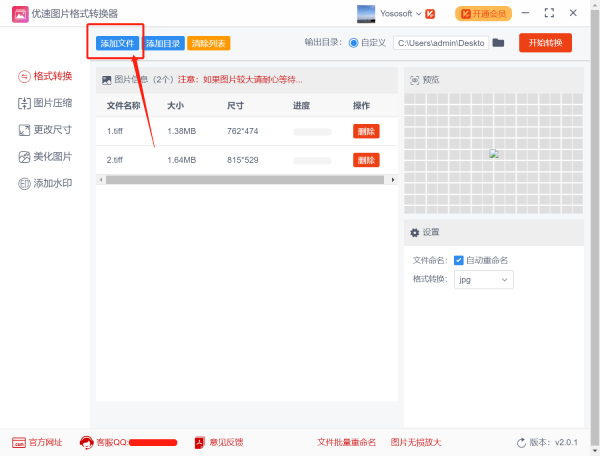
Task: Open the 更改尺寸 resize tab
Action: [x=45, y=130]
